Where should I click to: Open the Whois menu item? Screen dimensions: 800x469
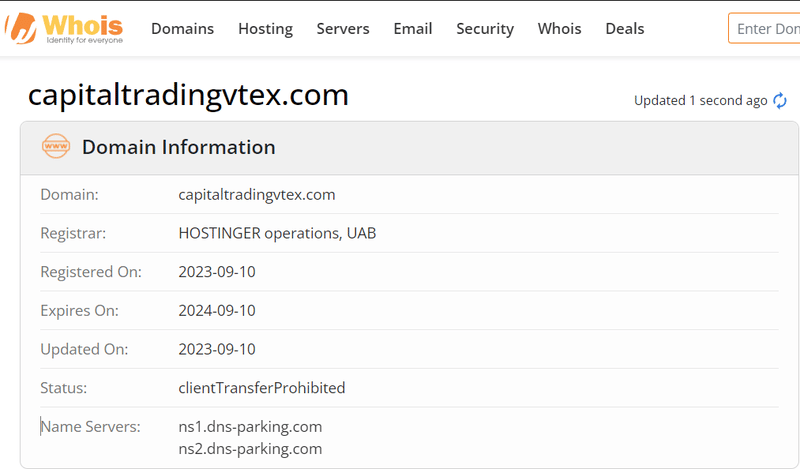pos(559,29)
